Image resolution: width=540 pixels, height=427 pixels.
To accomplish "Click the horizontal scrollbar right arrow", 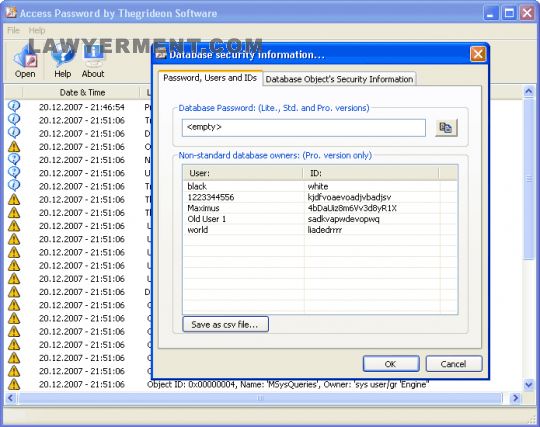I will point(515,398).
